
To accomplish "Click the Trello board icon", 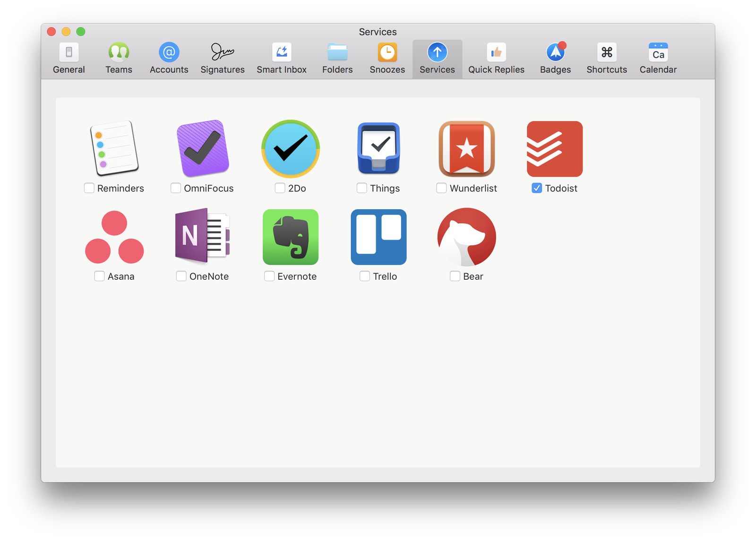I will pos(378,237).
